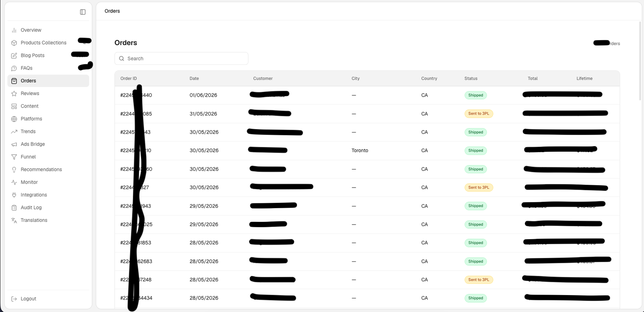Click the Integrations plug icon
The width and height of the screenshot is (644, 312).
14,195
